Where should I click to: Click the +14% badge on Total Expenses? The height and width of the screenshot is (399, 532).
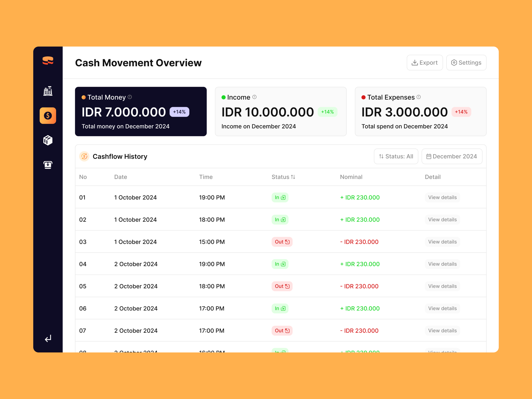click(461, 112)
